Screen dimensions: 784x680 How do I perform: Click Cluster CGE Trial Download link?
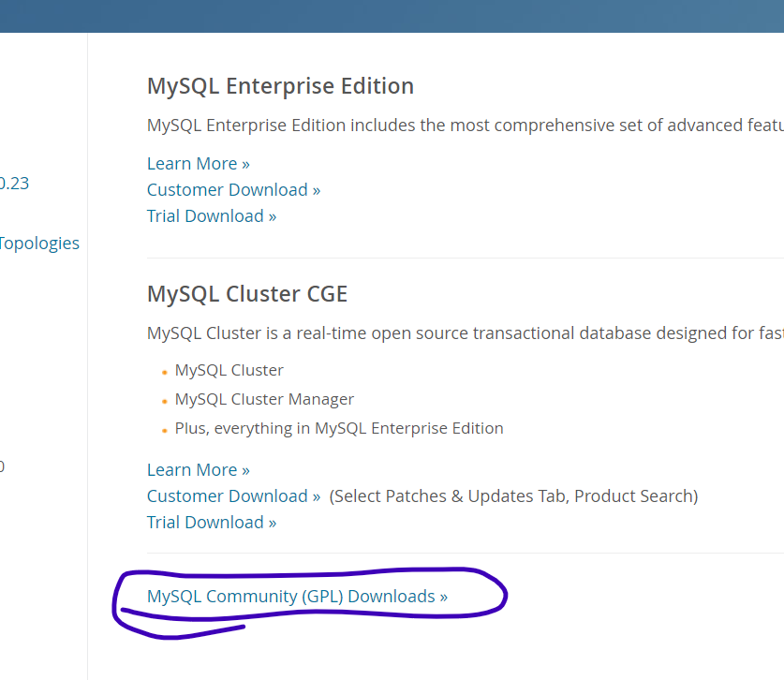click(x=212, y=522)
